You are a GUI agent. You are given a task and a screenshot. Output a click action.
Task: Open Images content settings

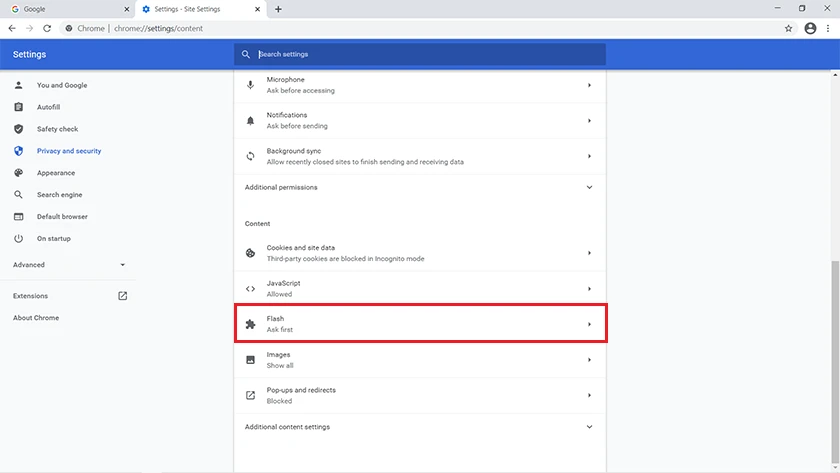pos(420,360)
